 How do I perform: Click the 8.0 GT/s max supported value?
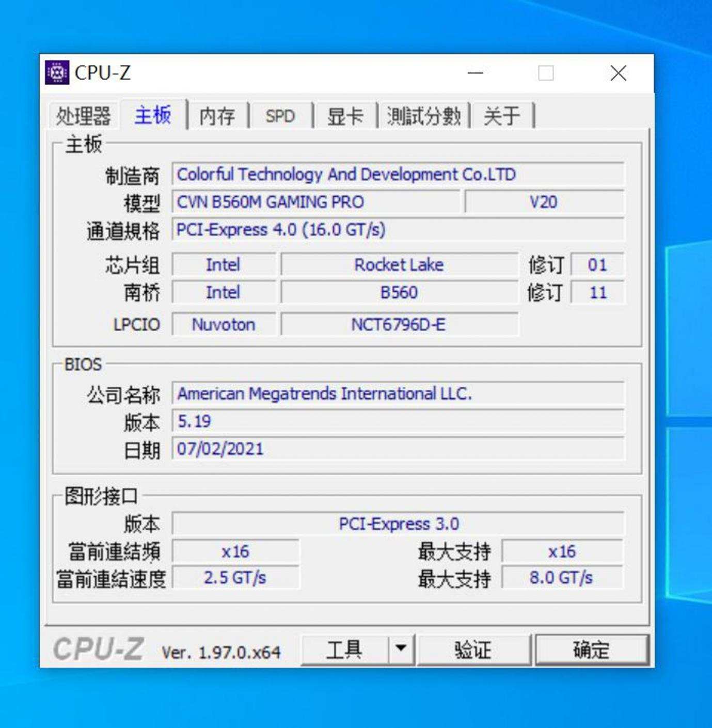(562, 578)
